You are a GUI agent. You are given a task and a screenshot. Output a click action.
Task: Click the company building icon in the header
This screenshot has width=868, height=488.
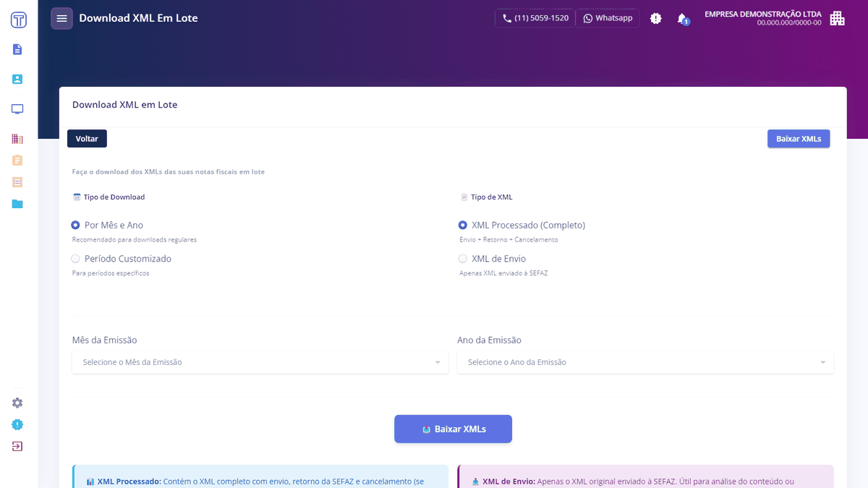(837, 18)
